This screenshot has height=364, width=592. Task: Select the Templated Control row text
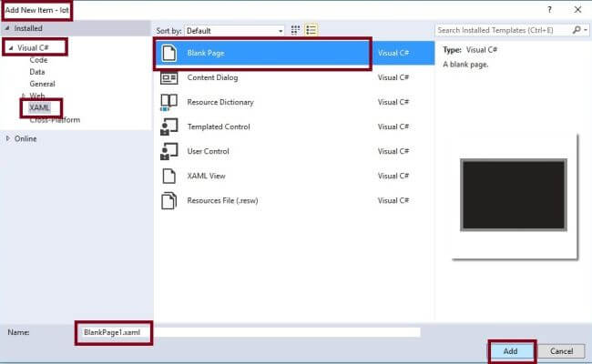(219, 126)
